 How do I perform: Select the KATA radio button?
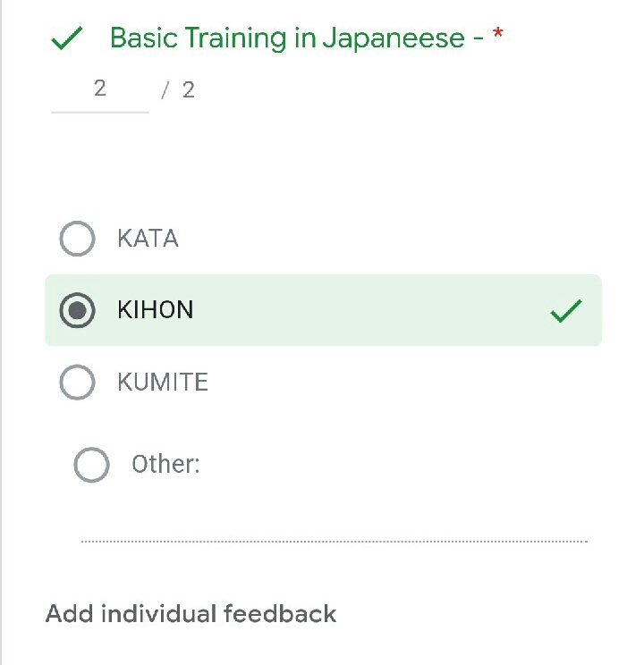[77, 239]
